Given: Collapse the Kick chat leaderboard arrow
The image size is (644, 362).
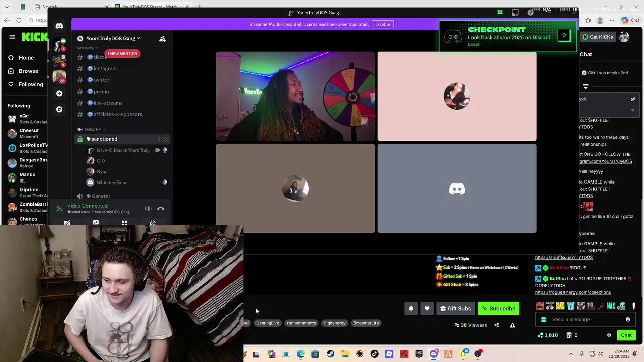Looking at the screenshot, I should (585, 86).
